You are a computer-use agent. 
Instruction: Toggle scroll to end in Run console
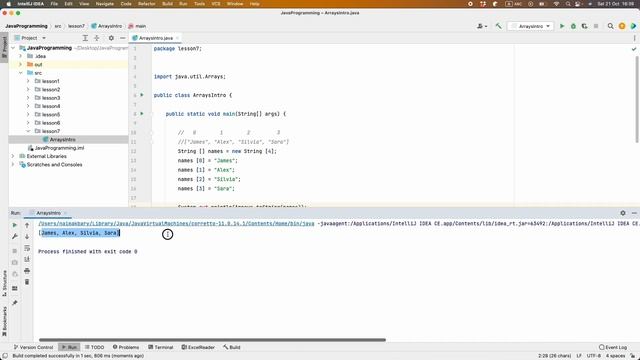[x=27, y=259]
